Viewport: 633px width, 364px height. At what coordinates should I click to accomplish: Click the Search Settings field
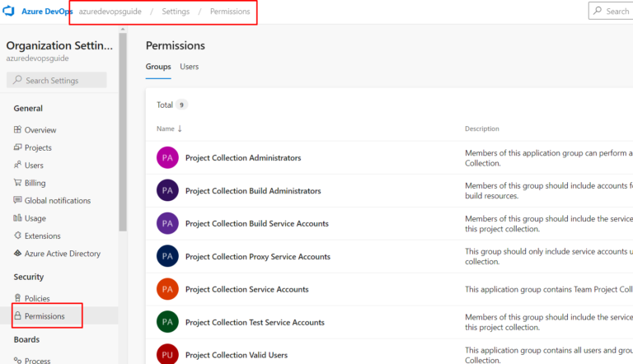pos(57,80)
